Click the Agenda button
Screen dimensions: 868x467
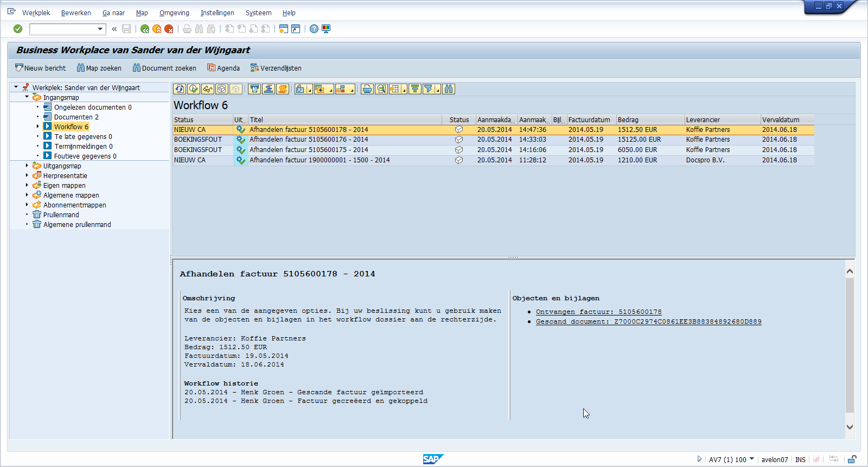pyautogui.click(x=224, y=68)
